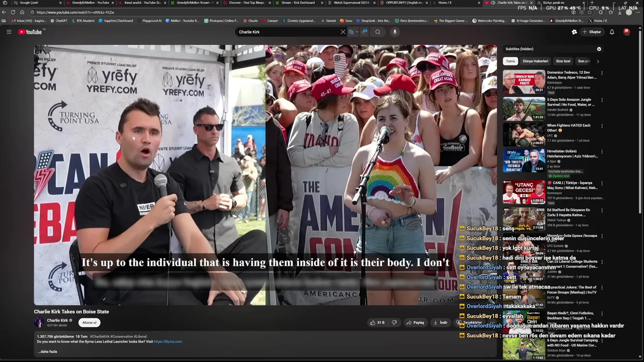Open Claude bookmark
Viewport: 644px width, 362px height.
click(x=251, y=21)
